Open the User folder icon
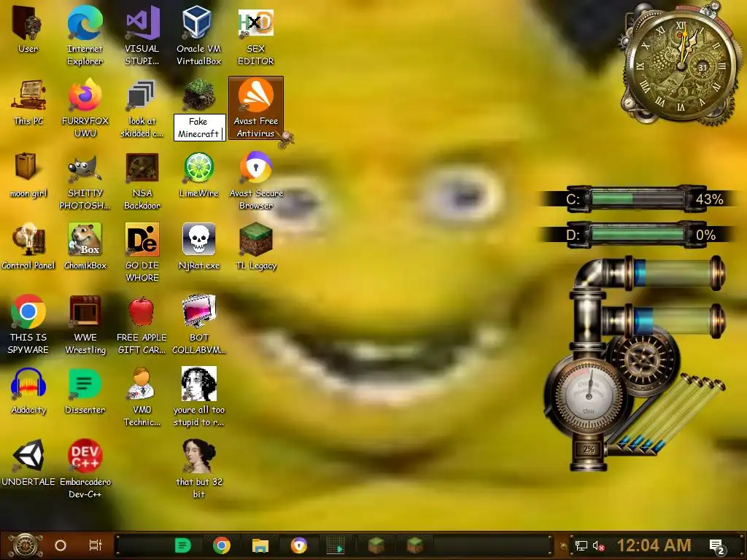The height and width of the screenshot is (560, 747). click(x=28, y=23)
